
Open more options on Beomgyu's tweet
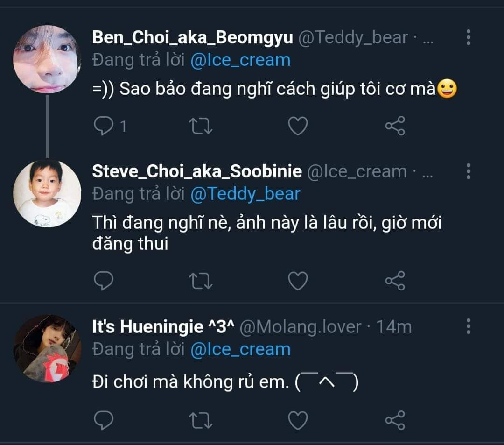[x=469, y=37]
